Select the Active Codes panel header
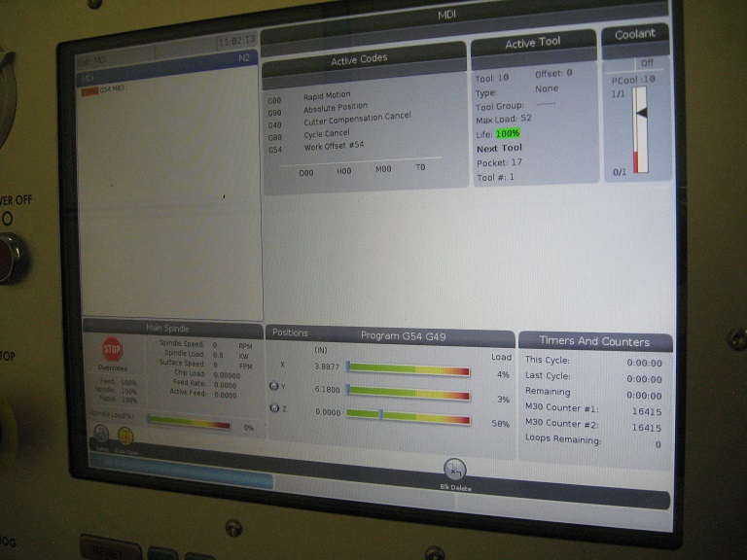This screenshot has height=560, width=747. point(364,59)
